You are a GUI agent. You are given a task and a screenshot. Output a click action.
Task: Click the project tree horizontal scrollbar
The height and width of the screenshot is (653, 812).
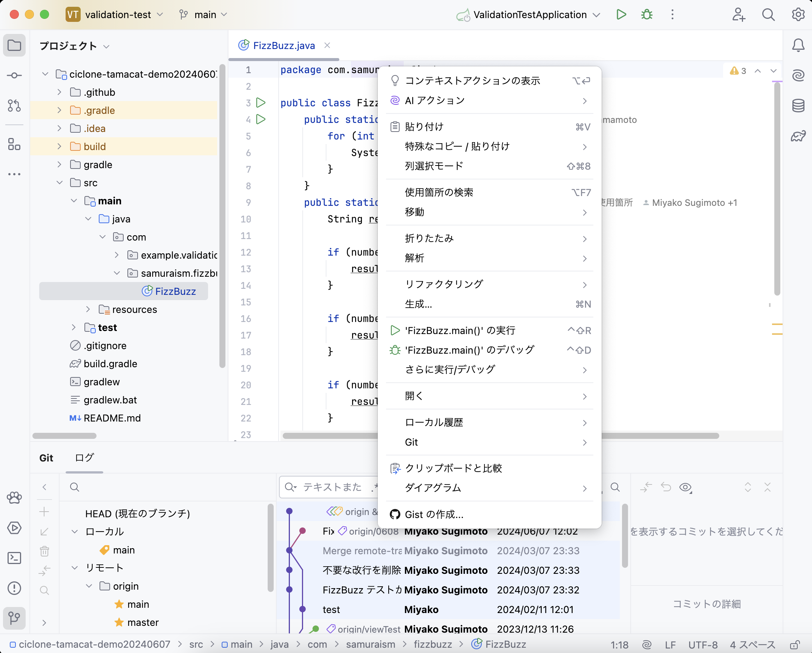click(64, 436)
